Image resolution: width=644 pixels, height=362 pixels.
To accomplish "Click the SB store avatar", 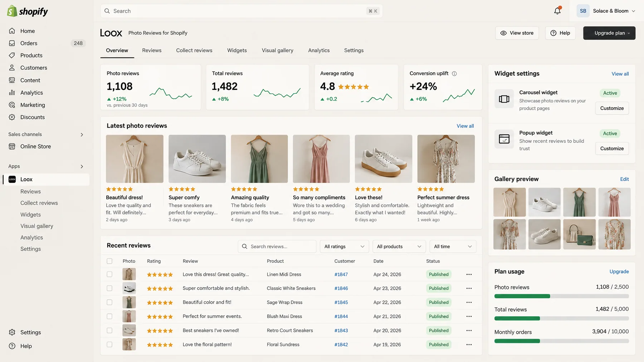I will [x=583, y=11].
